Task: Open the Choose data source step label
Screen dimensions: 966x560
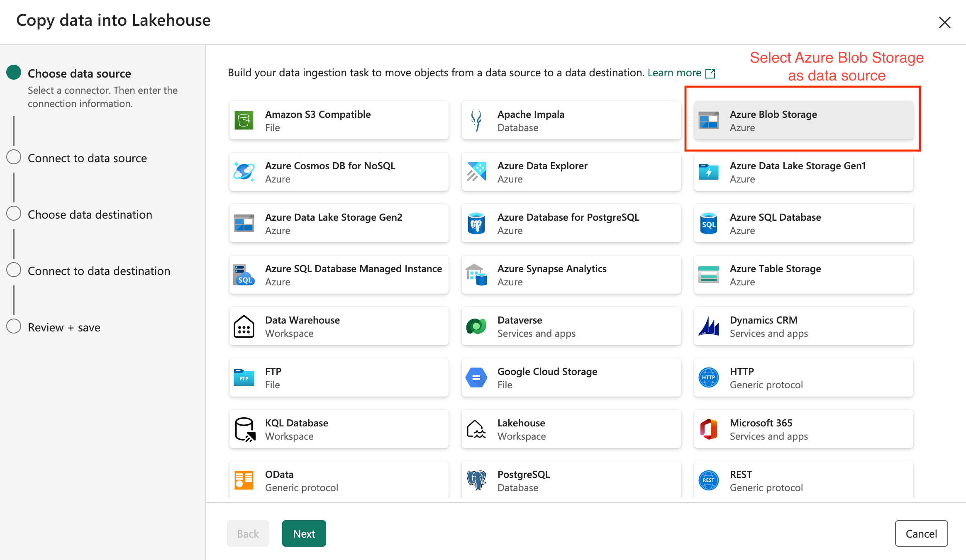Action: click(79, 73)
